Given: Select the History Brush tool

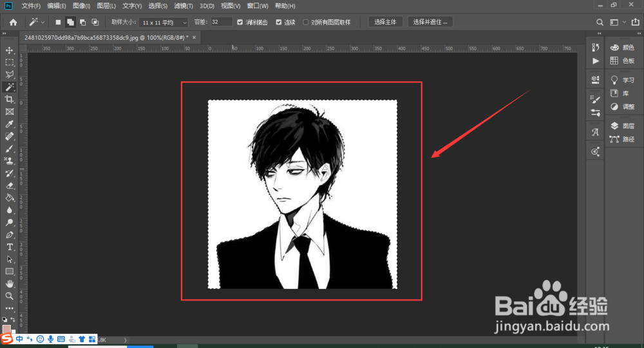Looking at the screenshot, I should pos(10,173).
